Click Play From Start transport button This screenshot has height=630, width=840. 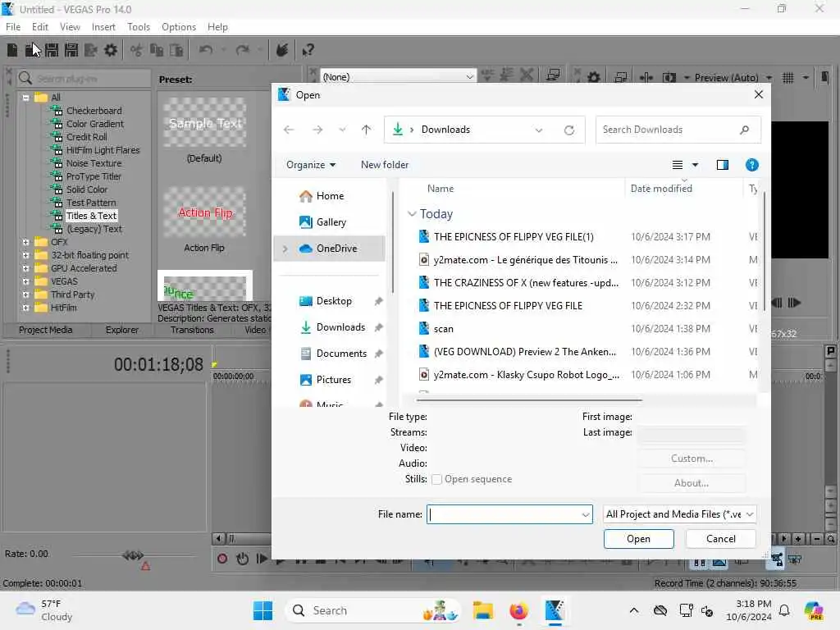pos(262,559)
